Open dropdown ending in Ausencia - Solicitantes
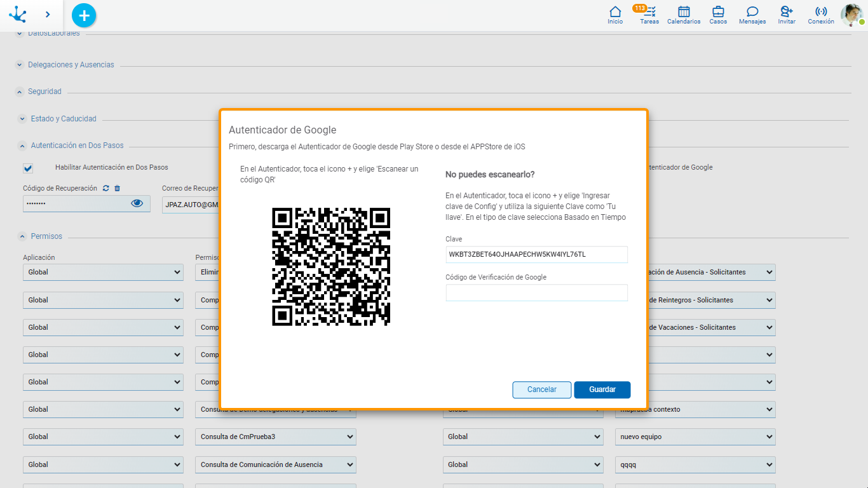868x488 pixels. (712, 272)
